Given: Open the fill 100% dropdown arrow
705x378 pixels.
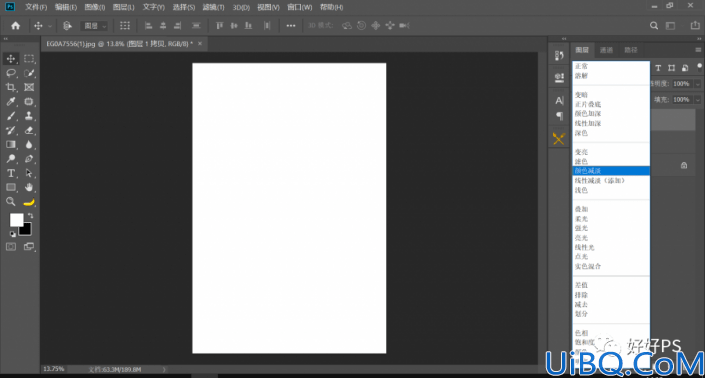Looking at the screenshot, I should click(698, 100).
